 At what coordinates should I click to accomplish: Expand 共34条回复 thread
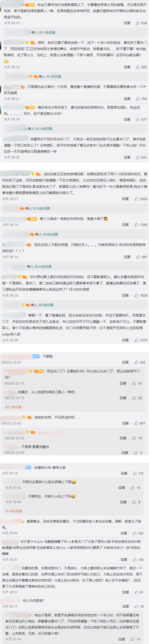coord(14,511)
